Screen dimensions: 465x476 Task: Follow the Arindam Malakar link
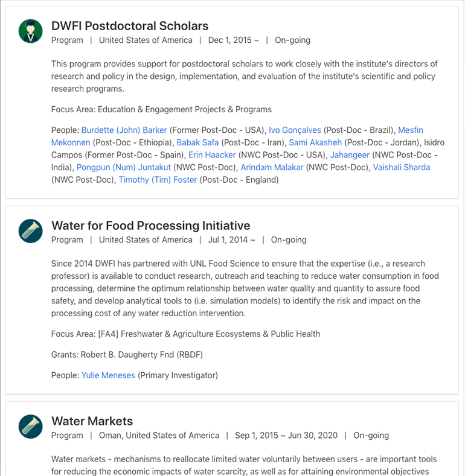coord(272,167)
